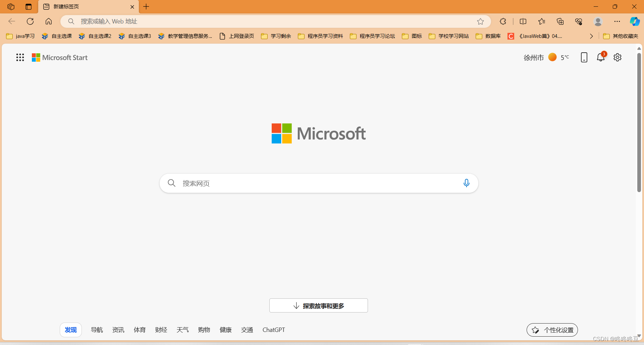Open the app launcher grid icon

20,57
